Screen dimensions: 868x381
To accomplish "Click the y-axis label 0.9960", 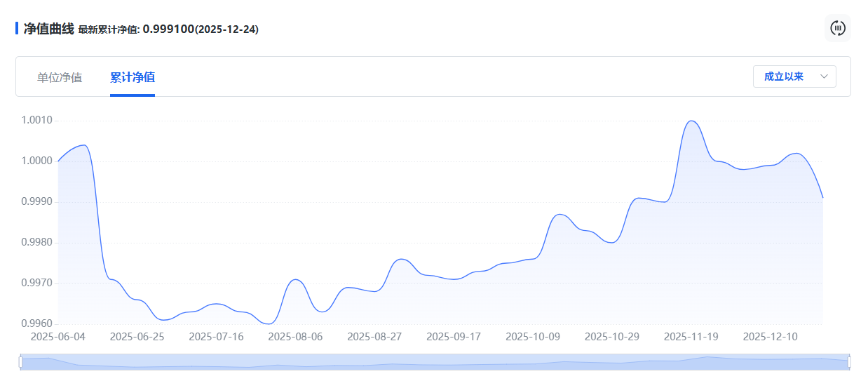I will 36,324.
